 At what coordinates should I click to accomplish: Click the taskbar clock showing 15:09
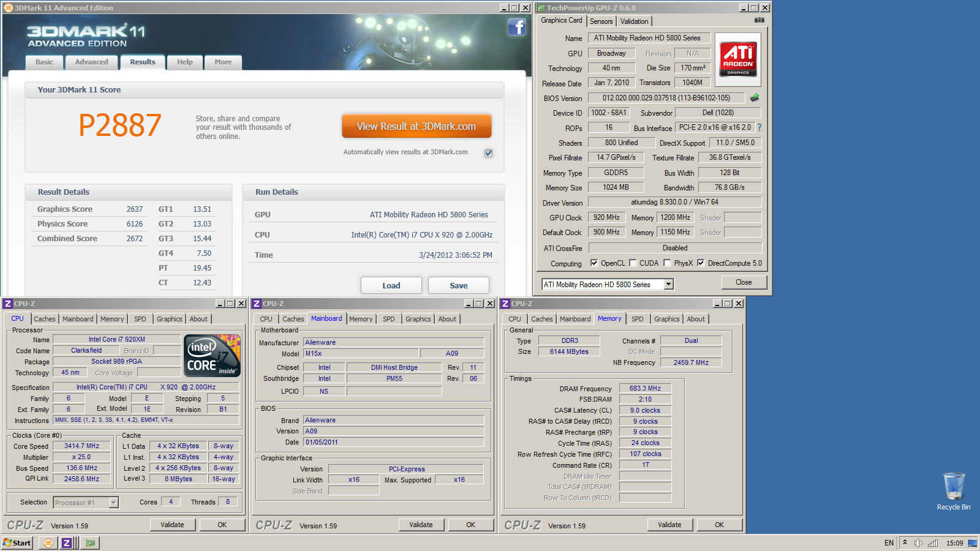(954, 543)
